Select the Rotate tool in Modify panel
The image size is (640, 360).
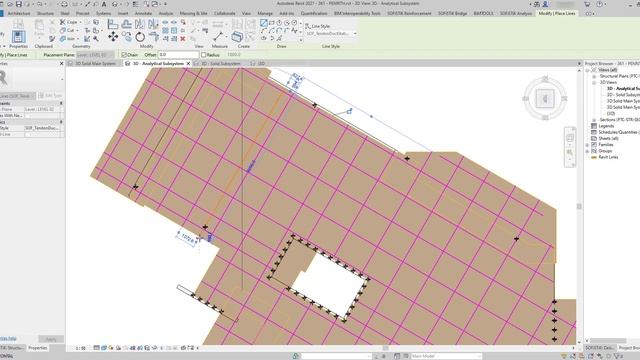140,37
